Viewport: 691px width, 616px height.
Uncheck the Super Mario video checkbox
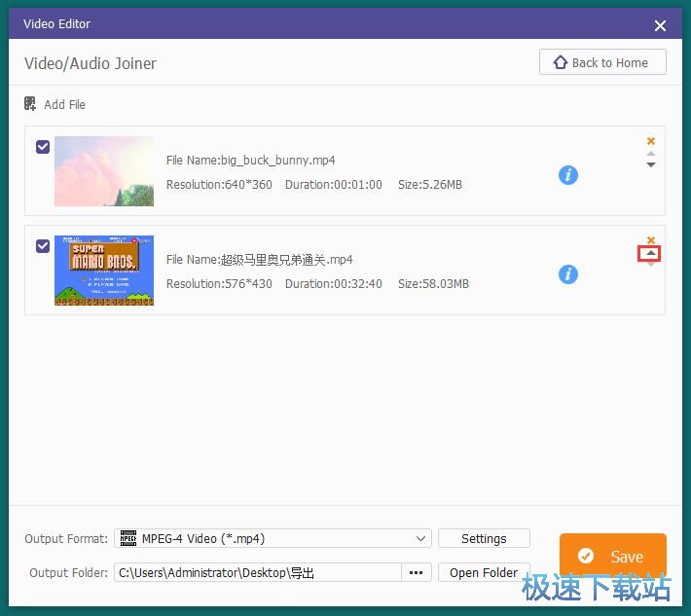[x=43, y=246]
